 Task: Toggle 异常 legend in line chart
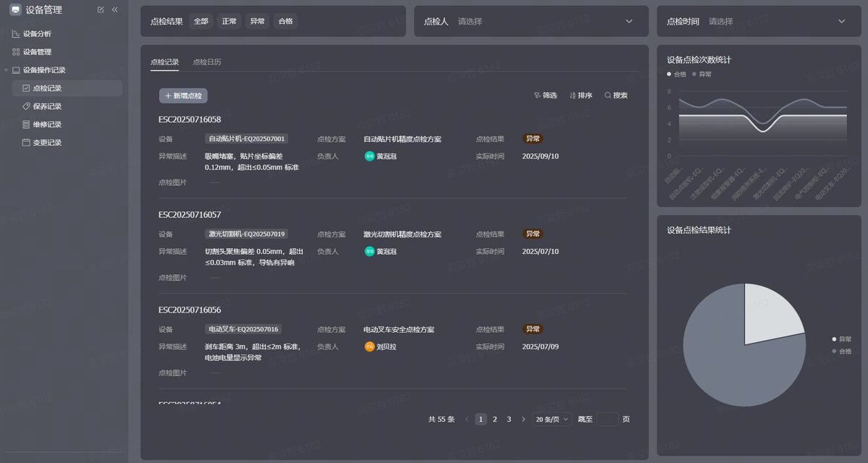(x=702, y=75)
